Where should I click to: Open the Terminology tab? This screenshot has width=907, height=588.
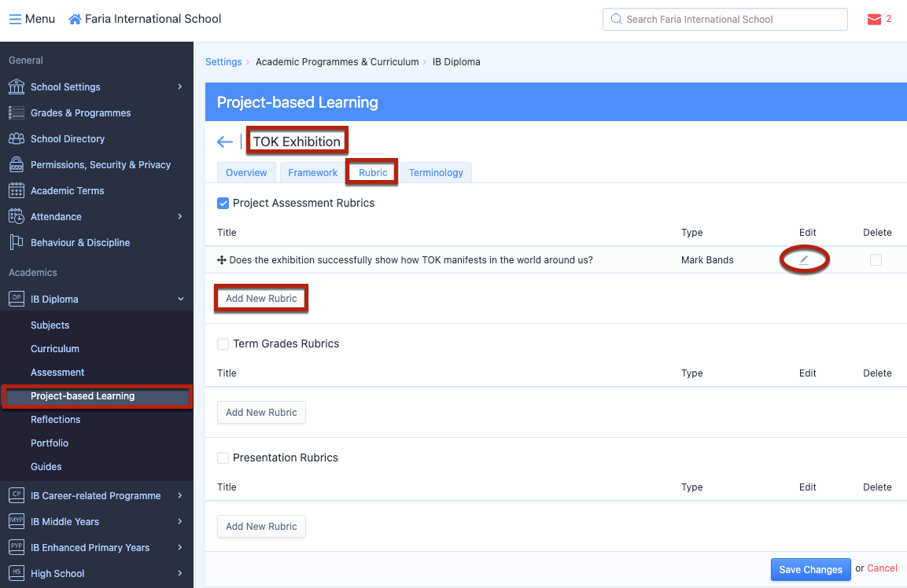pyautogui.click(x=436, y=172)
